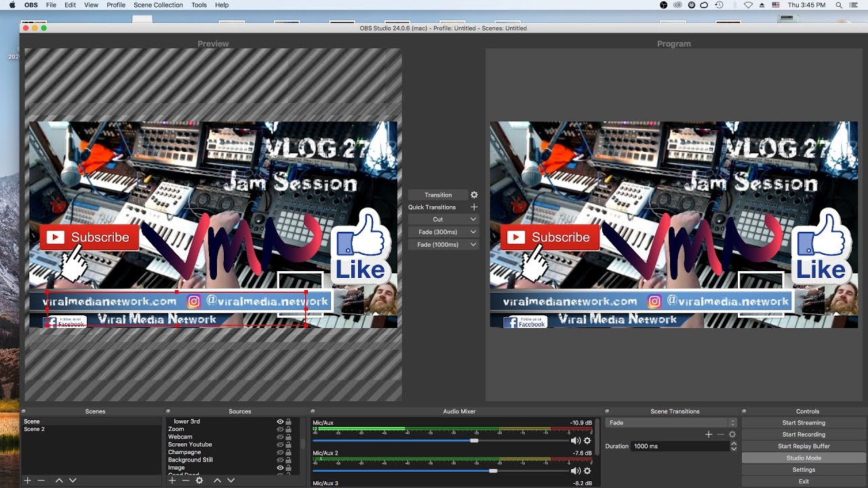
Task: Toggle lock on the Zoom source
Action: click(288, 429)
